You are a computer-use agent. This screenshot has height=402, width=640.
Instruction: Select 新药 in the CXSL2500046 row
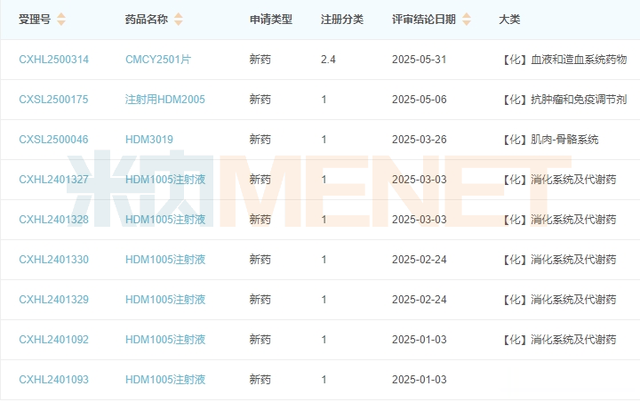click(x=260, y=140)
